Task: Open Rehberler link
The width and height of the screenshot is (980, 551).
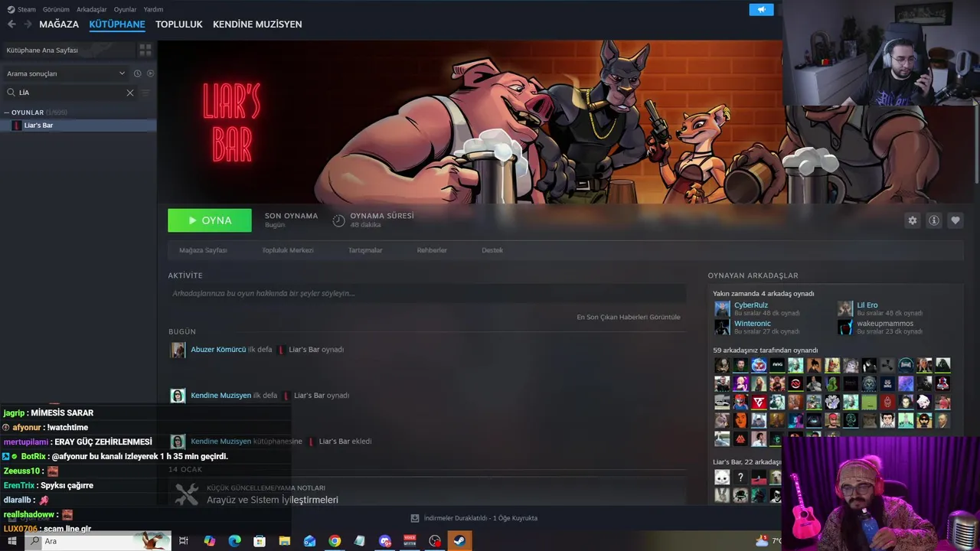Action: click(x=432, y=250)
